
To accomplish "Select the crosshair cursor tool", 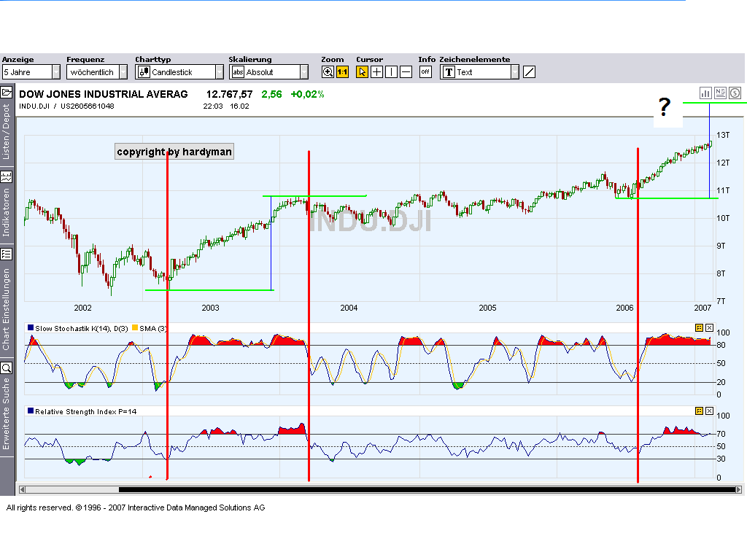I will (377, 72).
